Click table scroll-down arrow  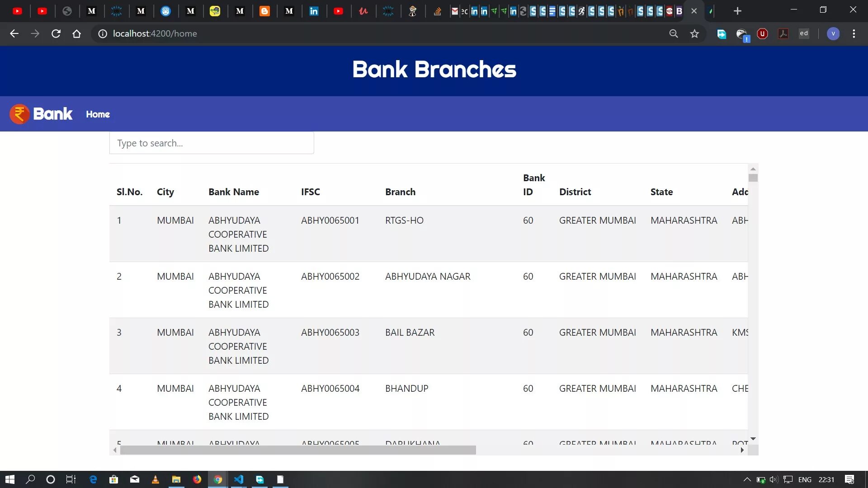753,439
